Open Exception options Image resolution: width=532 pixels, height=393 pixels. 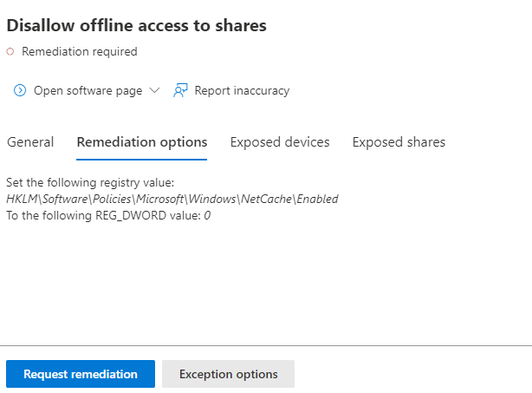pyautogui.click(x=229, y=374)
